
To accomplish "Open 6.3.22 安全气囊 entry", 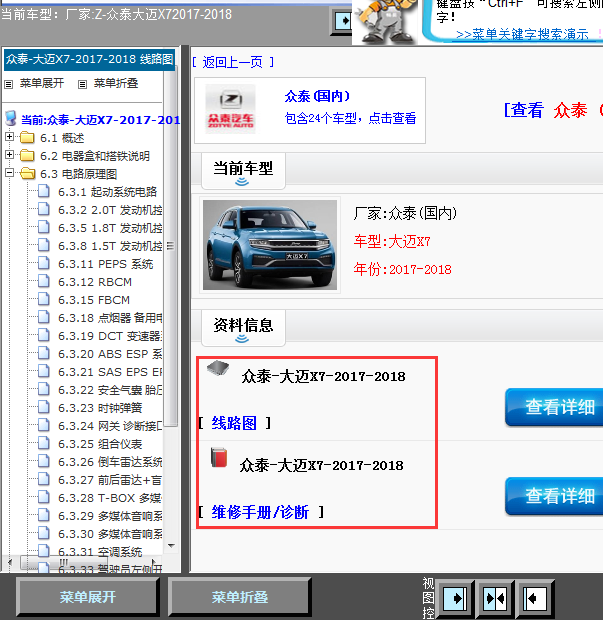I will point(110,390).
